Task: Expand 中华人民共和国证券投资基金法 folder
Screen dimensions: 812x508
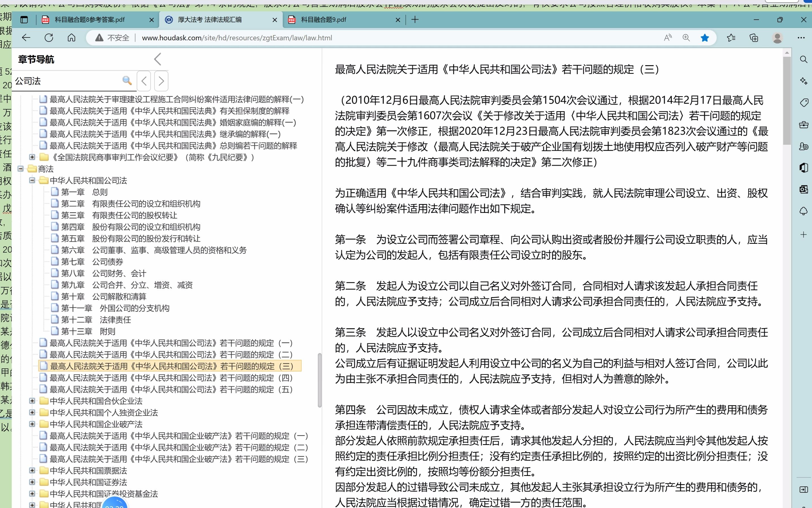Action: tap(32, 494)
